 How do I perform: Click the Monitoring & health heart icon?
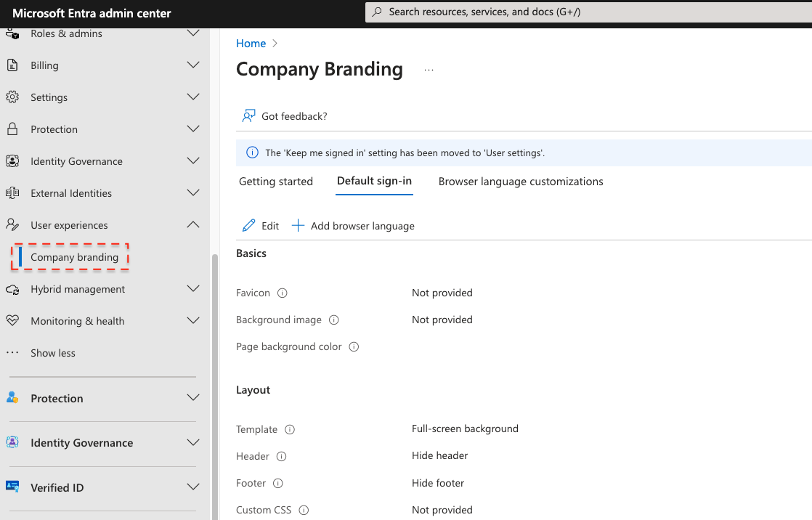tap(12, 321)
